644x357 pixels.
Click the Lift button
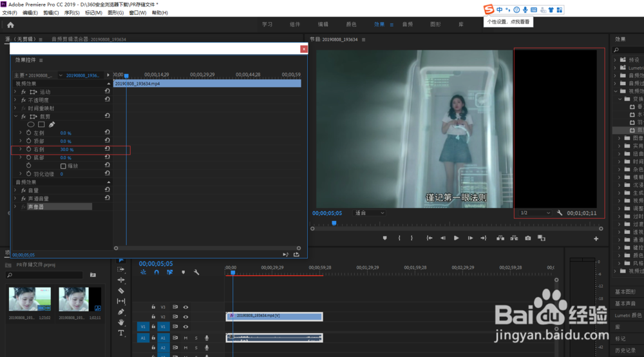[x=500, y=238]
